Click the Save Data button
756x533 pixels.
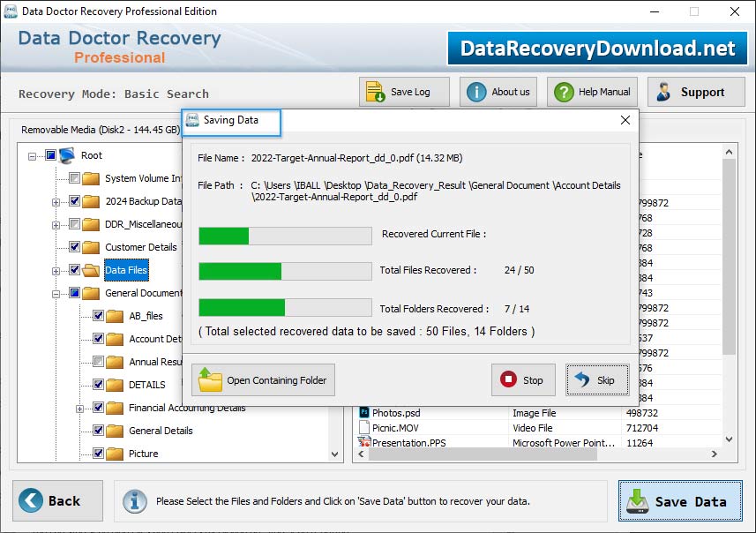pyautogui.click(x=680, y=500)
